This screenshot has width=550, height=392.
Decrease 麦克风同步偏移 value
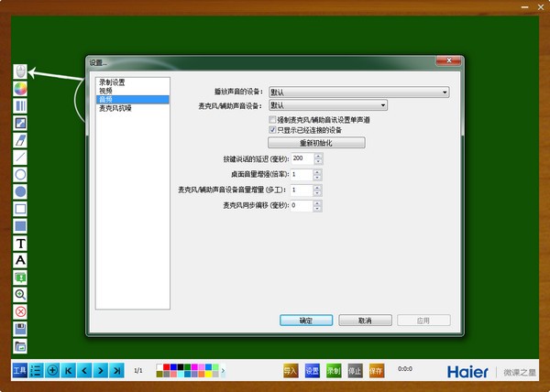[317, 209]
